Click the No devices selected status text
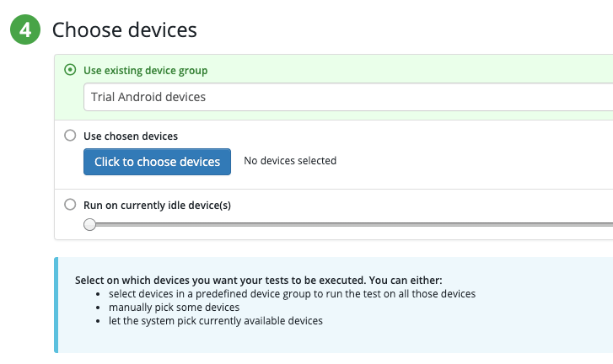 click(x=290, y=161)
